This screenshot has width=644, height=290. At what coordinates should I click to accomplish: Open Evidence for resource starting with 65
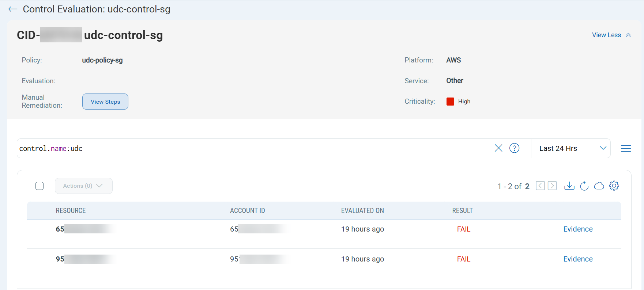point(578,229)
